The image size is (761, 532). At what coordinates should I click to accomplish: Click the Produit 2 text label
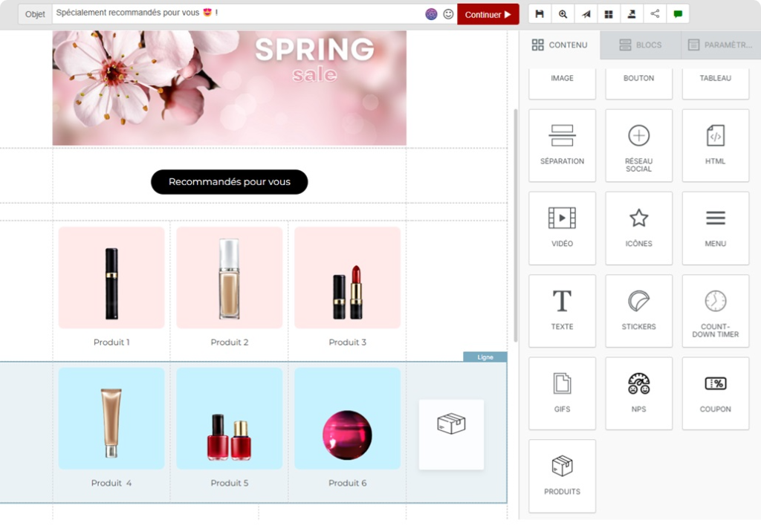[x=229, y=343]
